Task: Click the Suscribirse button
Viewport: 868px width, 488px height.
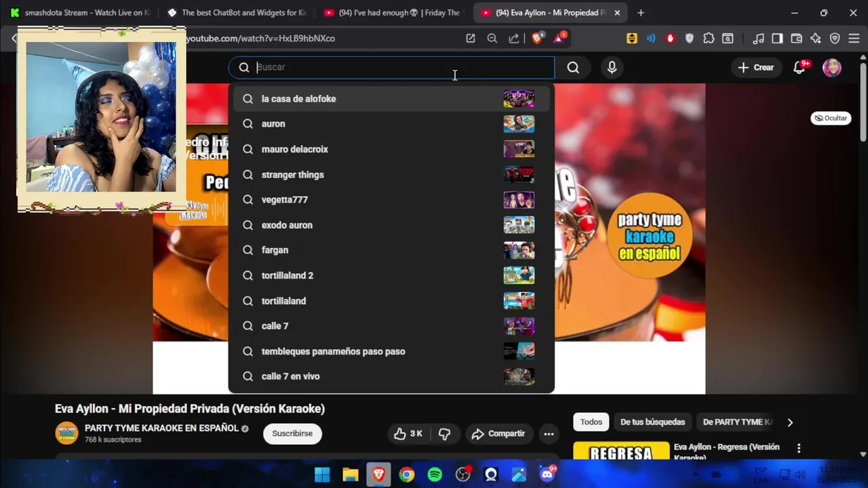Action: coord(292,434)
